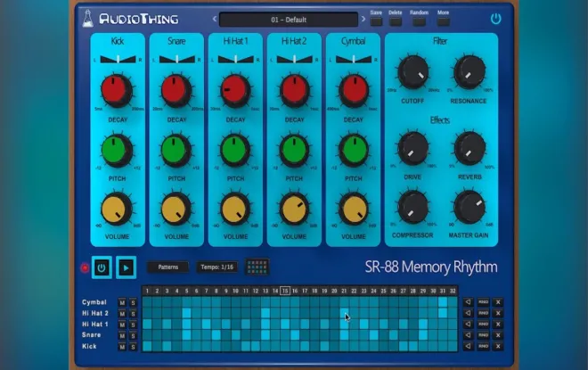Click the Drive effect knob
This screenshot has width=588, height=370.
(412, 149)
